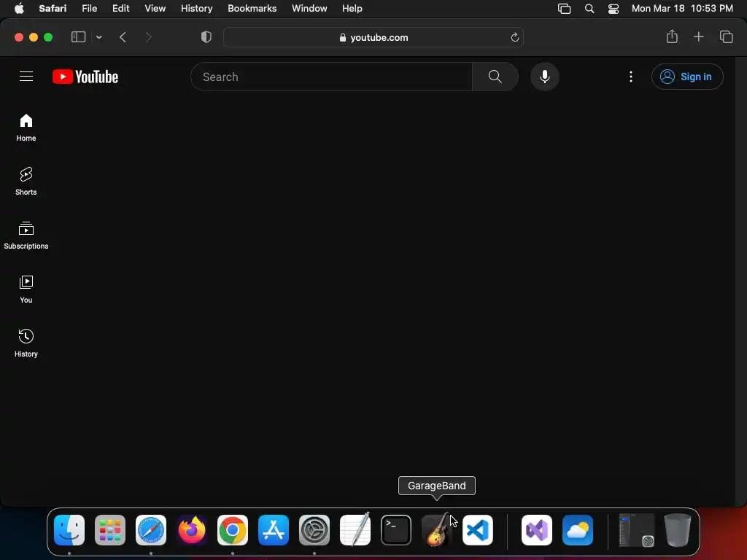The image size is (747, 560).
Task: Go to Home in YouTube sidebar
Action: (26, 128)
